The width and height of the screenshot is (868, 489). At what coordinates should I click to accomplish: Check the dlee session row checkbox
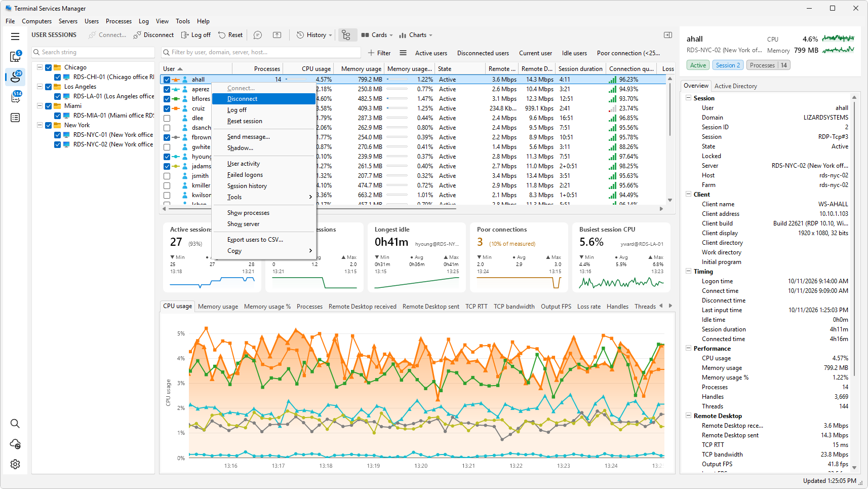pos(167,118)
